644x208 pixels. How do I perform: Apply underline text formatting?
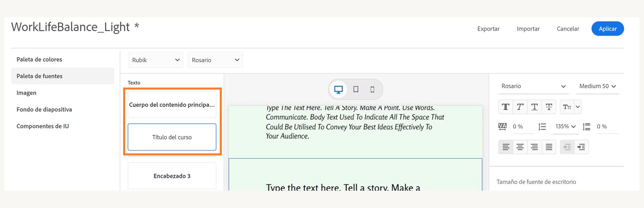click(x=535, y=107)
